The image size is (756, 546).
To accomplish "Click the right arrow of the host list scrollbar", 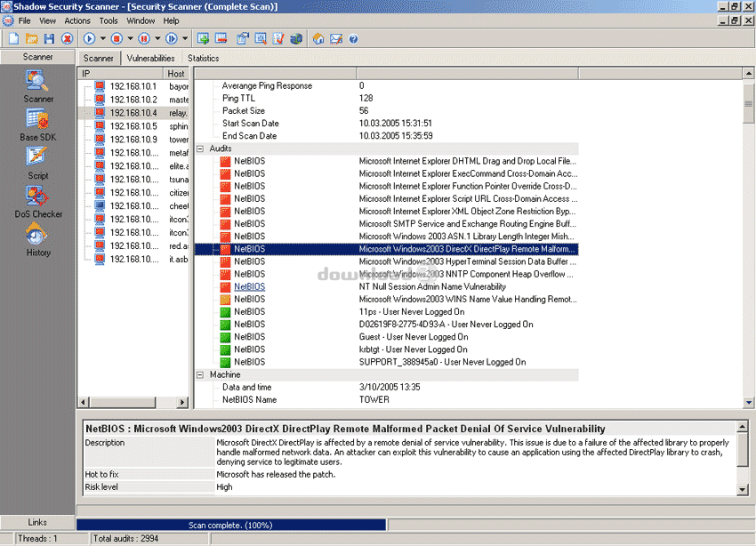I will click(182, 402).
